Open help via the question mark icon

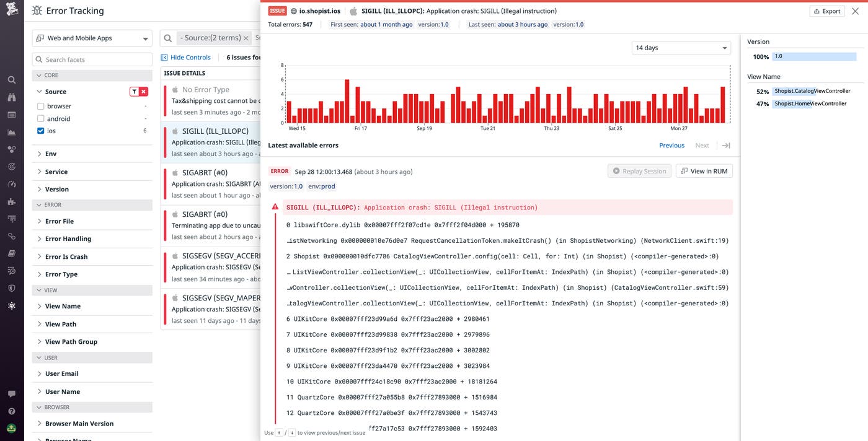coord(11,411)
